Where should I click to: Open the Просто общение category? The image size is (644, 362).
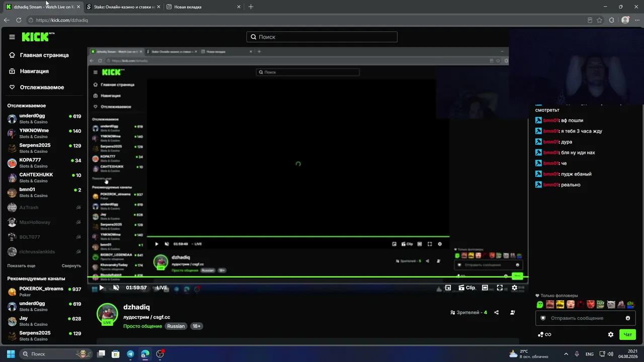[143, 326]
